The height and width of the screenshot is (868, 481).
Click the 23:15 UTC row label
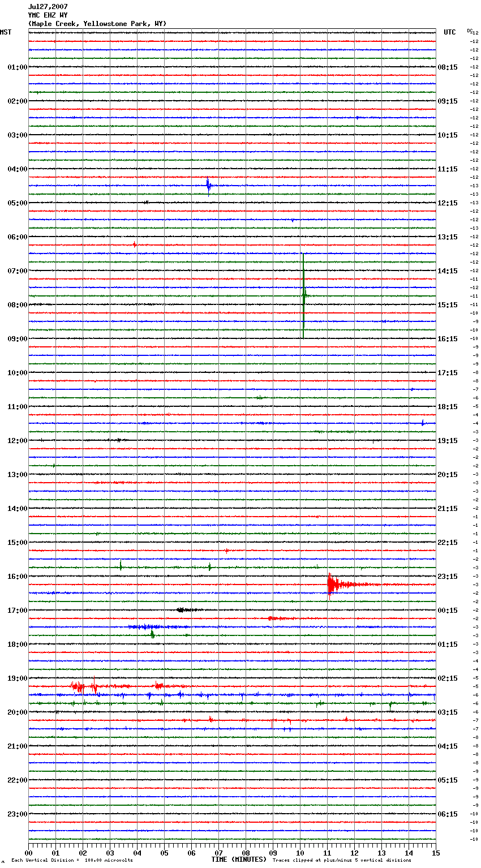(448, 577)
